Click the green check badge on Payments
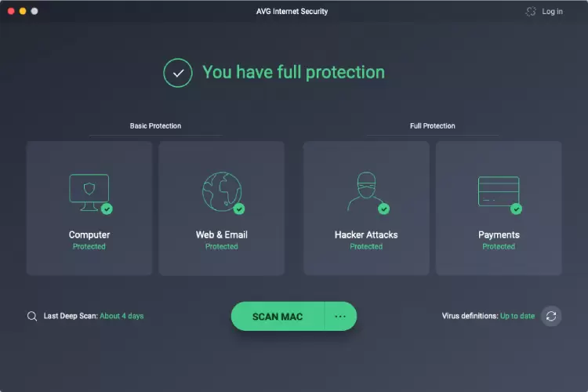Screen dimensions: 588x392 [516, 209]
